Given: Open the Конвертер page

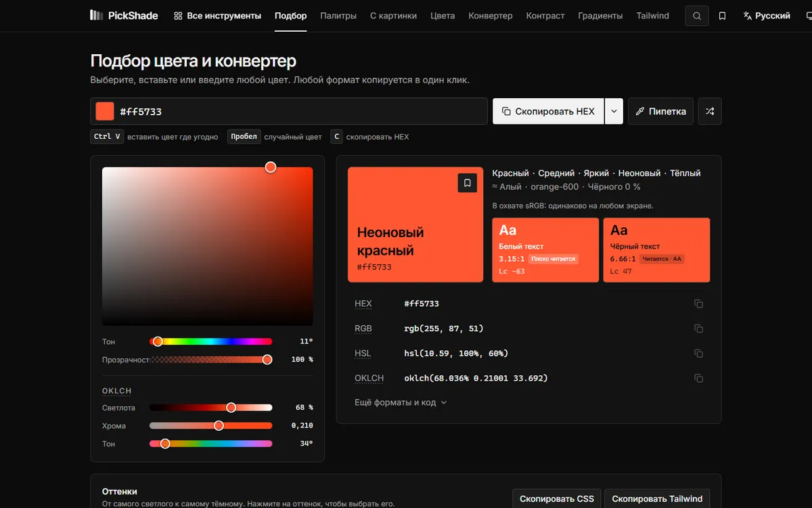Looking at the screenshot, I should click(x=491, y=16).
